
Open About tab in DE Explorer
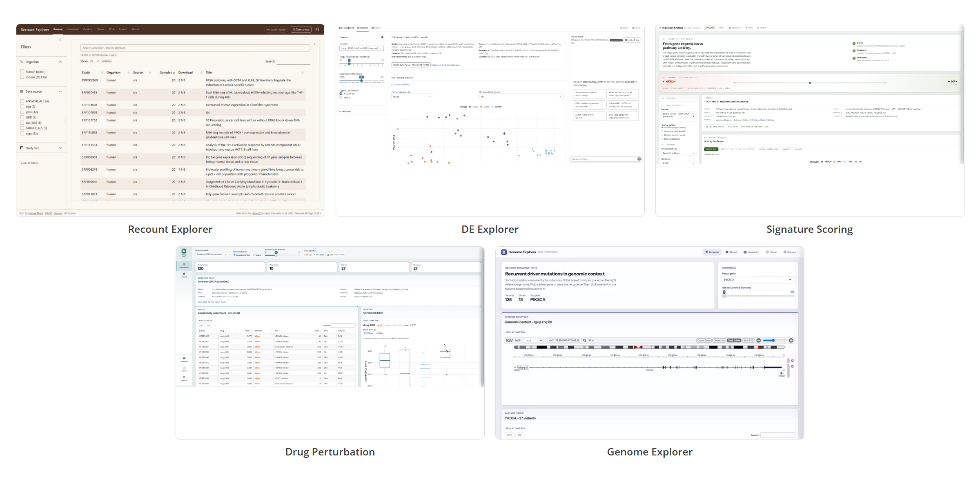[376, 28]
